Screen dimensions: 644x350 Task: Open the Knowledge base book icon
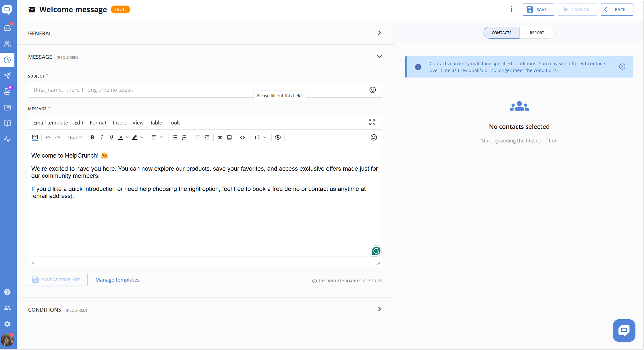[x=7, y=123]
